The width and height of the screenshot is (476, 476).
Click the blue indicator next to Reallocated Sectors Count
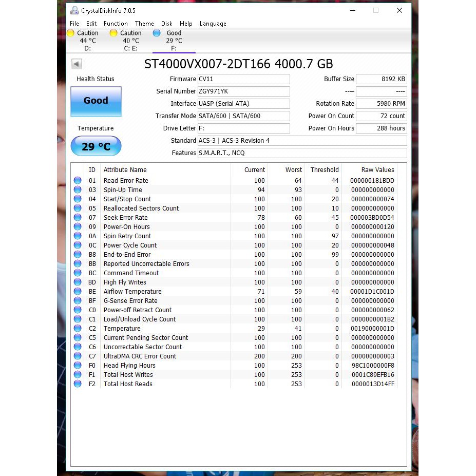tap(77, 208)
